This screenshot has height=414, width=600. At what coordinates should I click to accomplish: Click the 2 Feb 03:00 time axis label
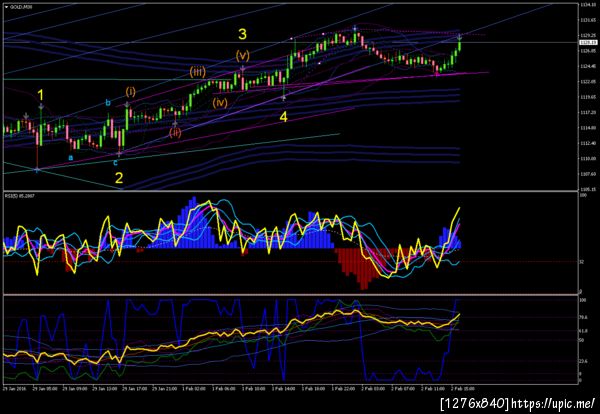tap(374, 388)
